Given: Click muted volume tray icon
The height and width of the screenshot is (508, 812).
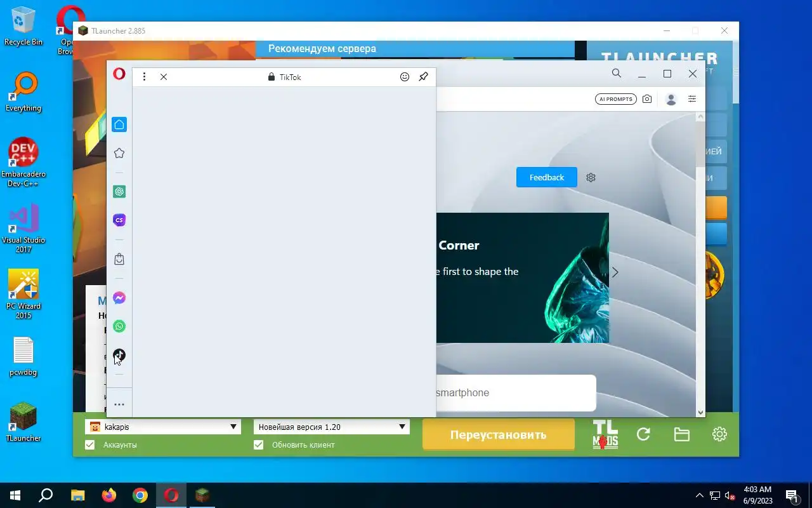Looking at the screenshot, I should point(730,495).
